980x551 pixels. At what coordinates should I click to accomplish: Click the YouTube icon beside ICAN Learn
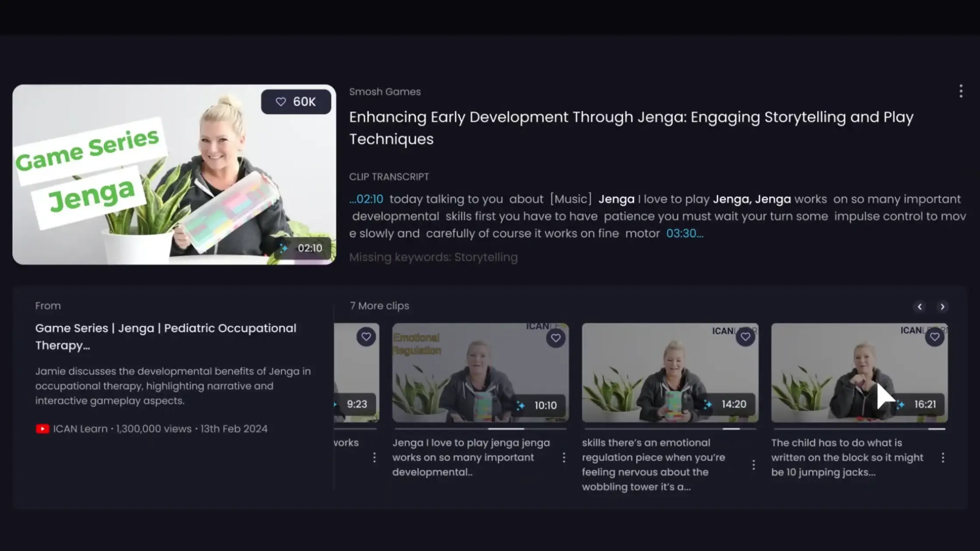point(42,429)
